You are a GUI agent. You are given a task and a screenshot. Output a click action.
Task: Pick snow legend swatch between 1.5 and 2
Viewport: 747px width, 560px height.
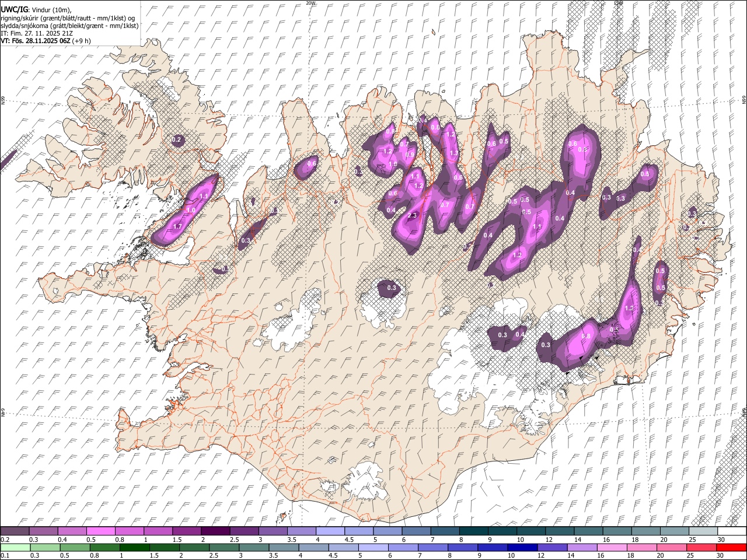click(187, 531)
